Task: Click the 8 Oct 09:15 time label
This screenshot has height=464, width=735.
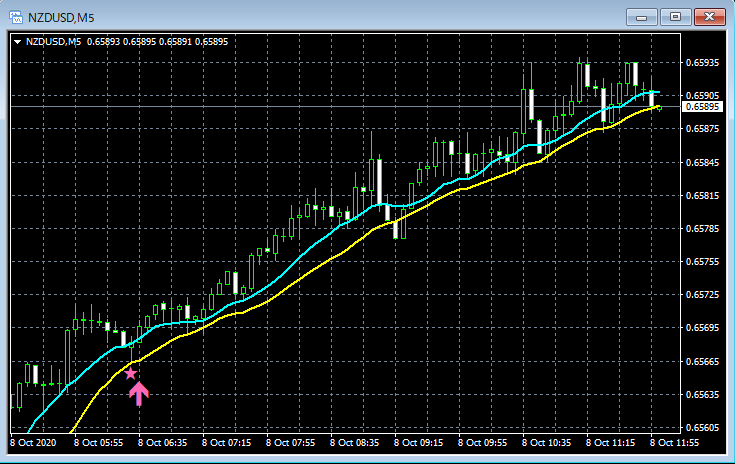Action: point(418,442)
